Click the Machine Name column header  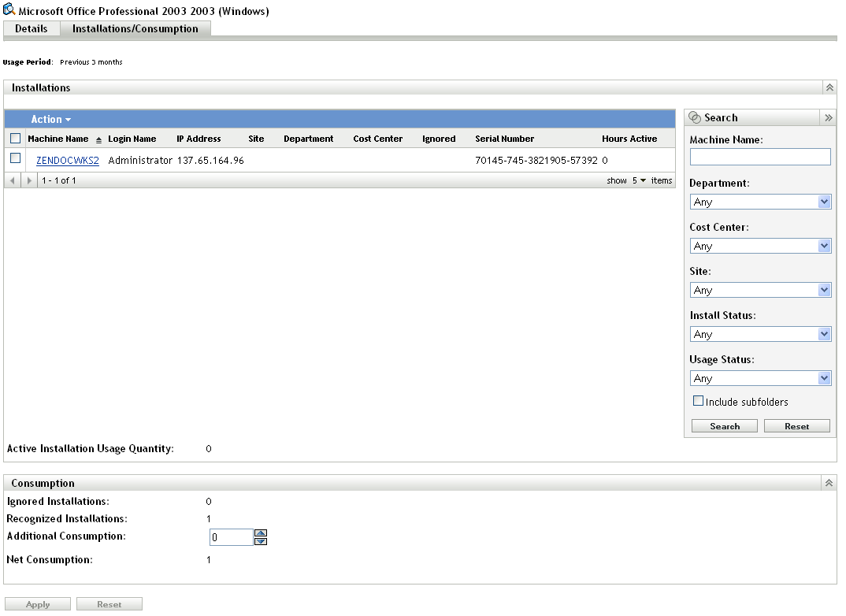tap(58, 139)
